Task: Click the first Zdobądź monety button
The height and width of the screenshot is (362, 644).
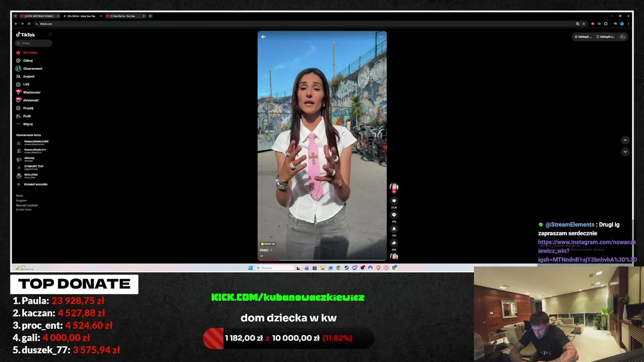Action: [x=583, y=37]
